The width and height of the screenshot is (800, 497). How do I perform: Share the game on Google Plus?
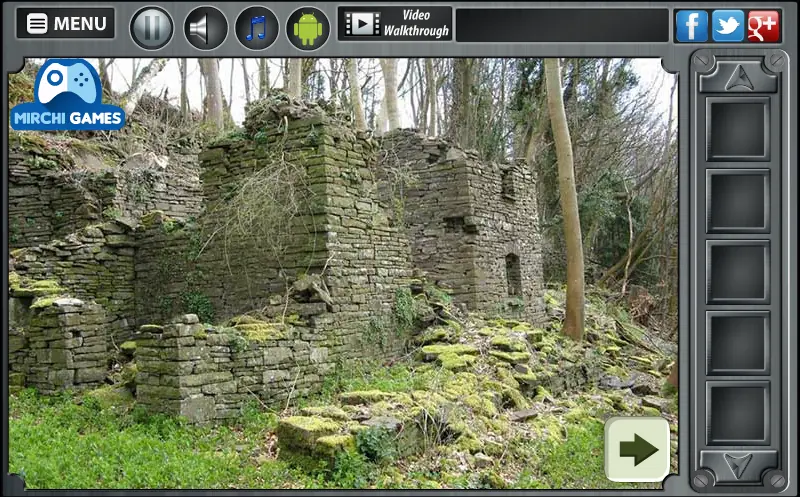click(764, 26)
